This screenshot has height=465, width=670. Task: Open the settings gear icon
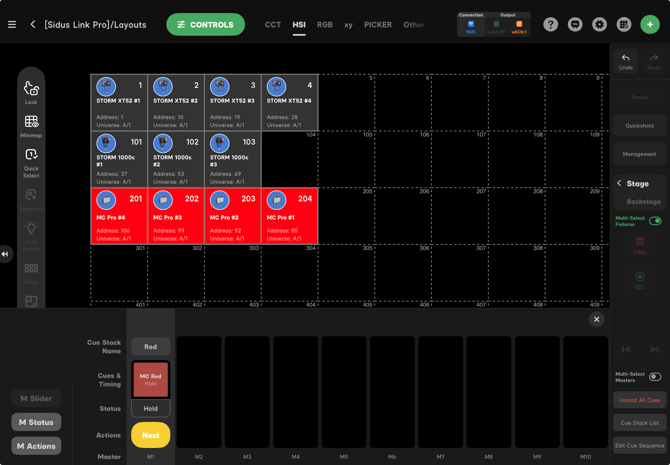click(x=599, y=24)
